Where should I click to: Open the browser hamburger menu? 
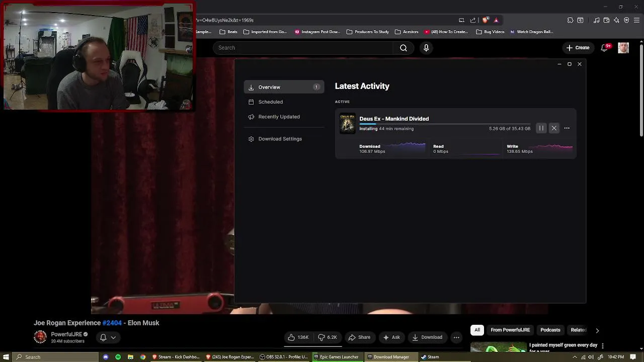637,20
